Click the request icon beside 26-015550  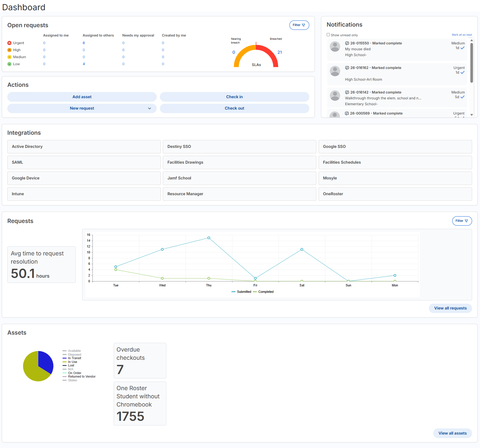tap(347, 43)
